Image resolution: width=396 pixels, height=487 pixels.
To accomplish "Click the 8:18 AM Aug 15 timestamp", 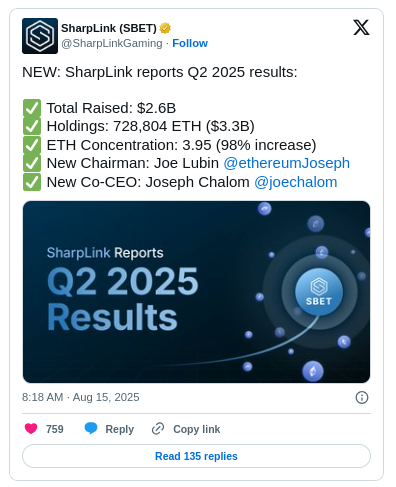I will pos(81,397).
